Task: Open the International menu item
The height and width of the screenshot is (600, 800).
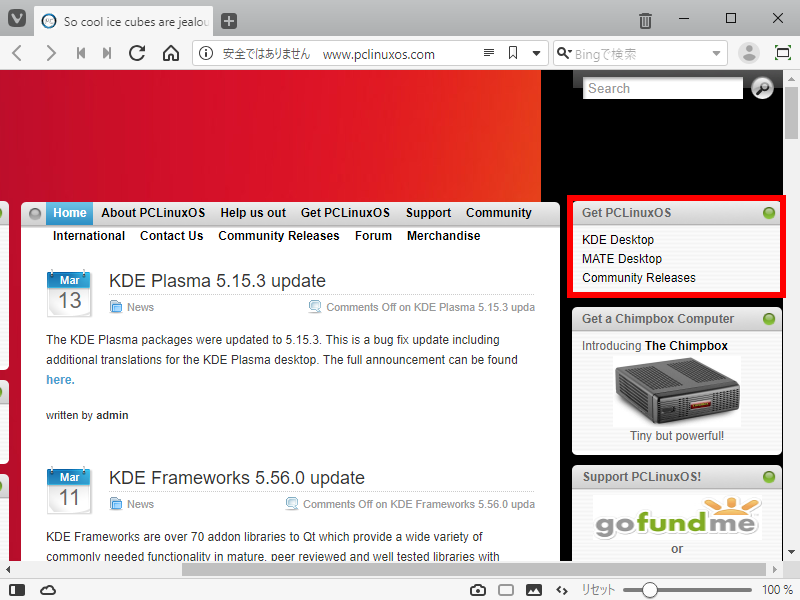Action: point(89,236)
